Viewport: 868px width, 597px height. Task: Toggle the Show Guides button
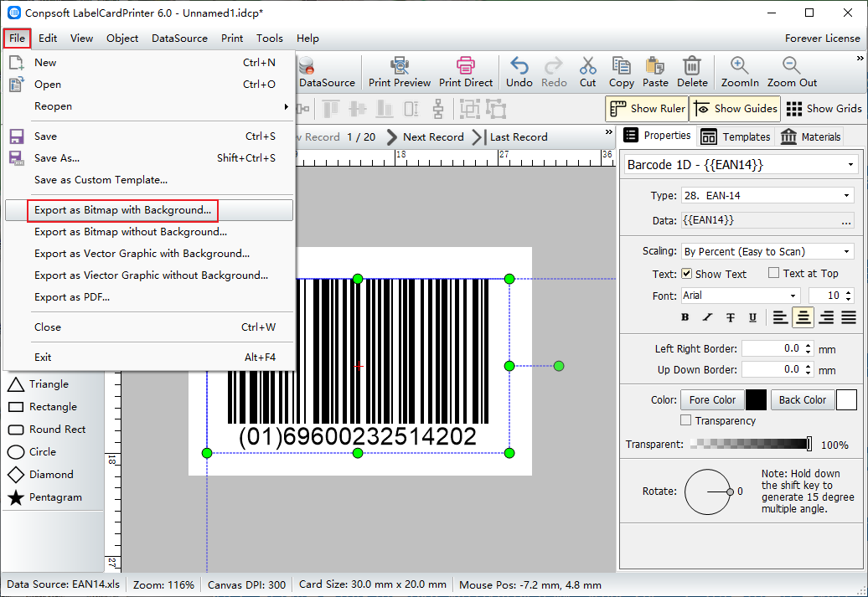pos(736,109)
